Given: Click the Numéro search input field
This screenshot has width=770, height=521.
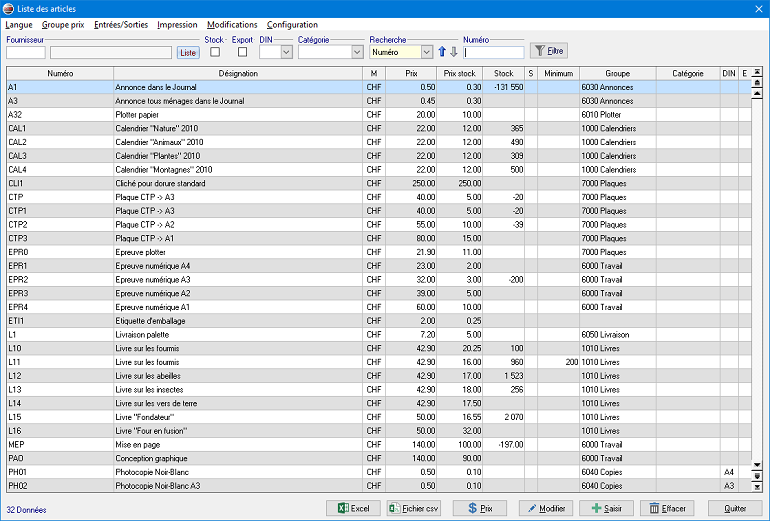Looking at the screenshot, I should click(x=494, y=52).
